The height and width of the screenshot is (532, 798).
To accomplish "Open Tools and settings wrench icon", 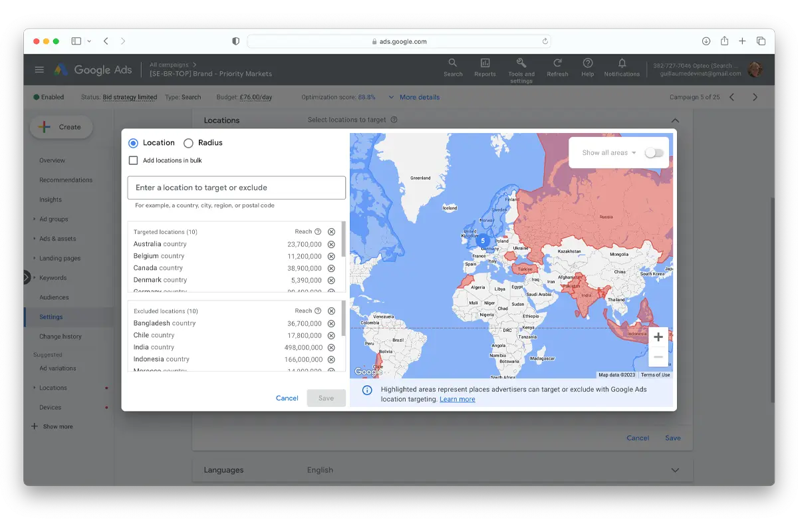I will 521,63.
